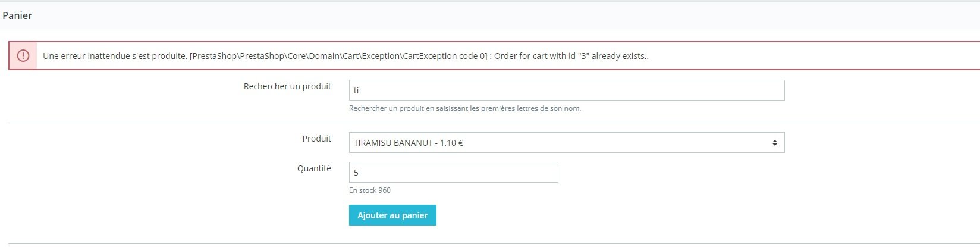Select the "ti" text in search box

(356, 90)
